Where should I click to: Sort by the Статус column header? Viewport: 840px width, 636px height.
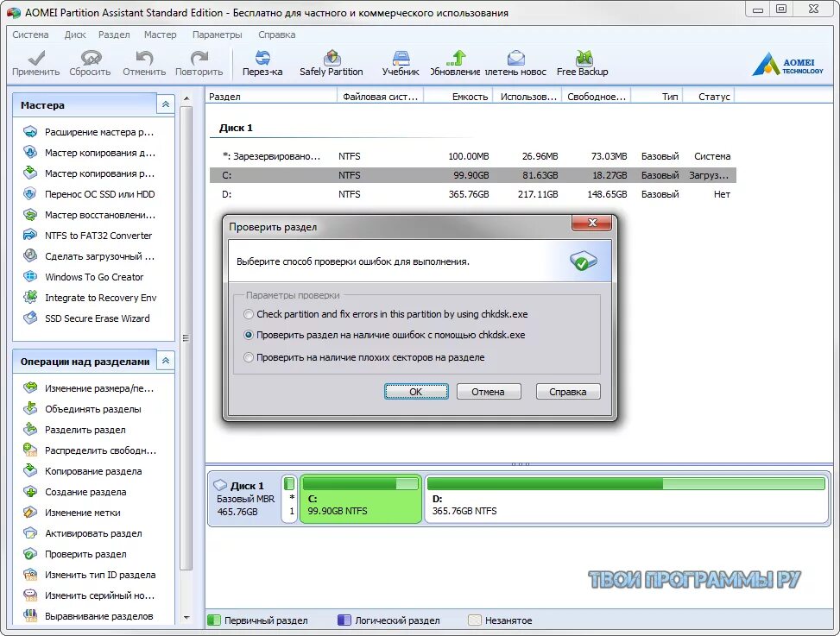click(709, 97)
